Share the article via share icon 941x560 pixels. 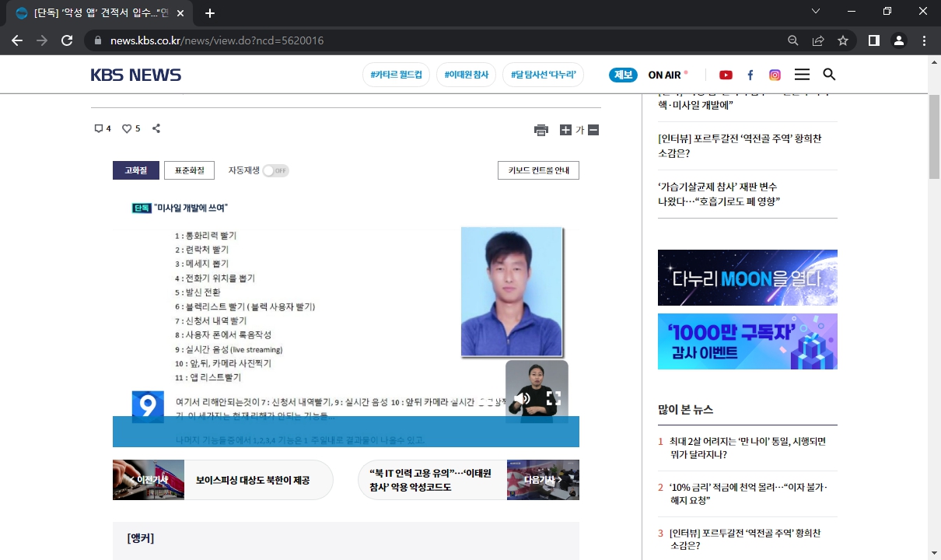pyautogui.click(x=156, y=128)
